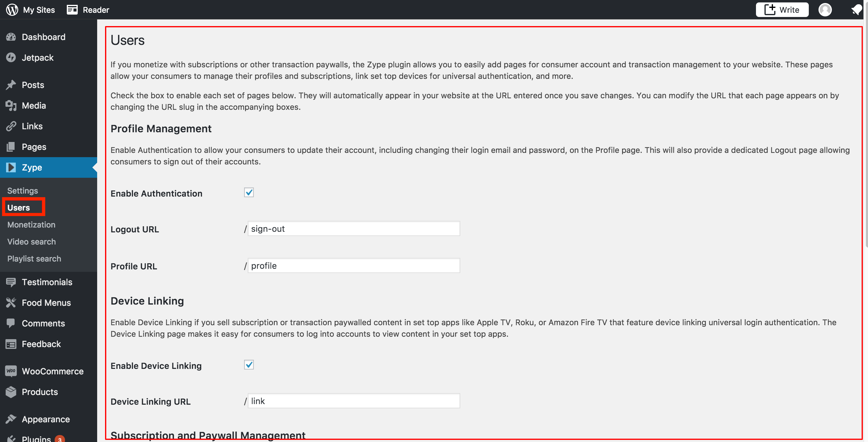The image size is (868, 442).
Task: Click the Users page title
Action: point(128,40)
